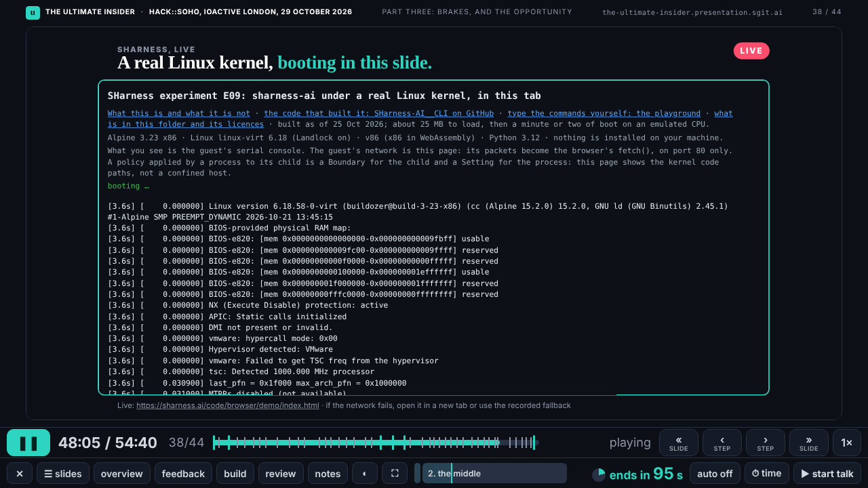The height and width of the screenshot is (488, 868).
Task: Close the control bar with the × button
Action: tap(20, 473)
